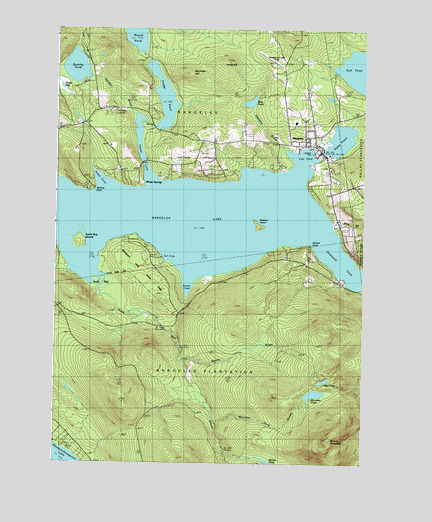The image size is (432, 522).
Task: Click the small island in eastern Rangeley Lake
Action: (259, 226)
